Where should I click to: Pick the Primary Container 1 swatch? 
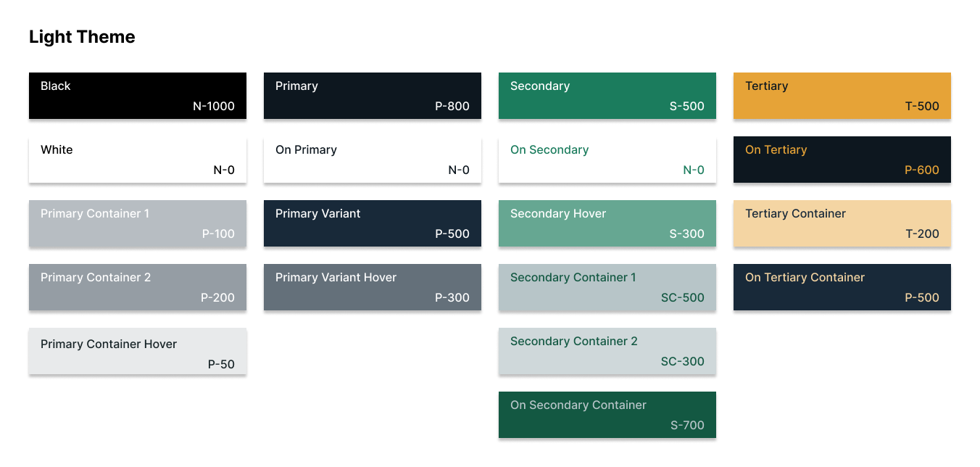click(138, 223)
